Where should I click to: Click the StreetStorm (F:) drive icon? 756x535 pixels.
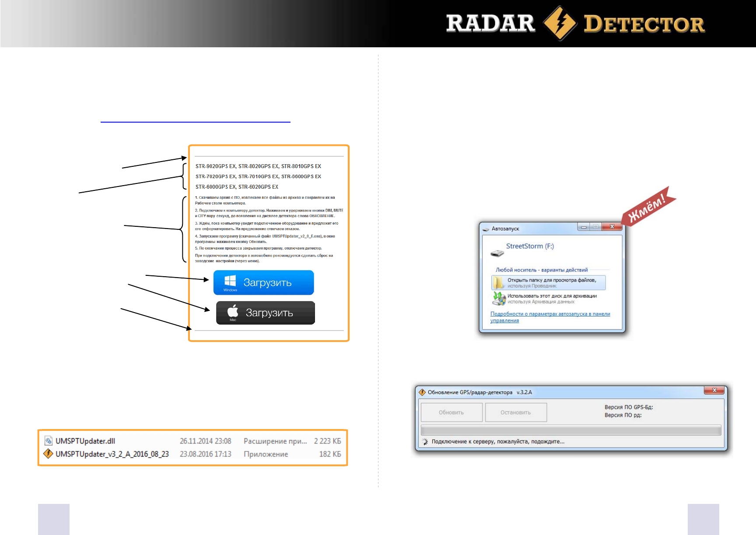(497, 253)
